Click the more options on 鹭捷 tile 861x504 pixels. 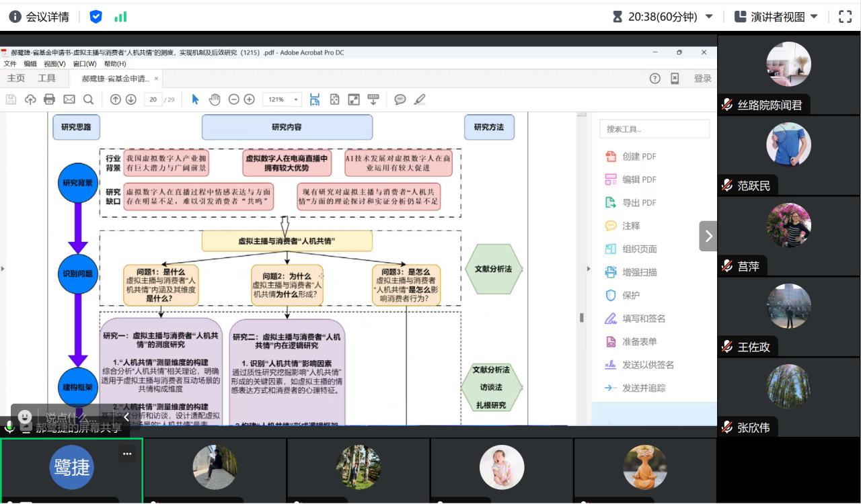127,454
